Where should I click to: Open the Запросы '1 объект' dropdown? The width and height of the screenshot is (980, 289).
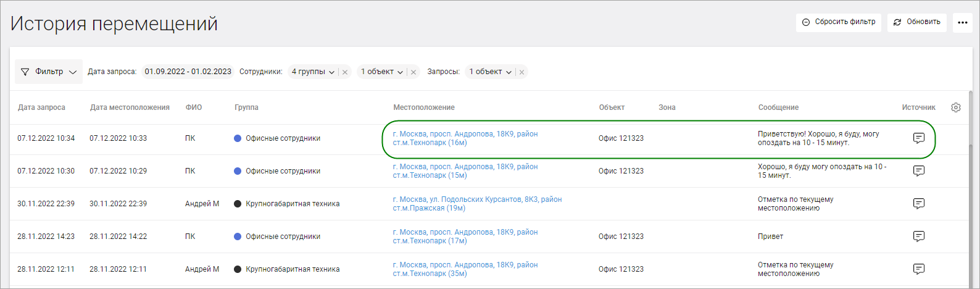coord(490,72)
